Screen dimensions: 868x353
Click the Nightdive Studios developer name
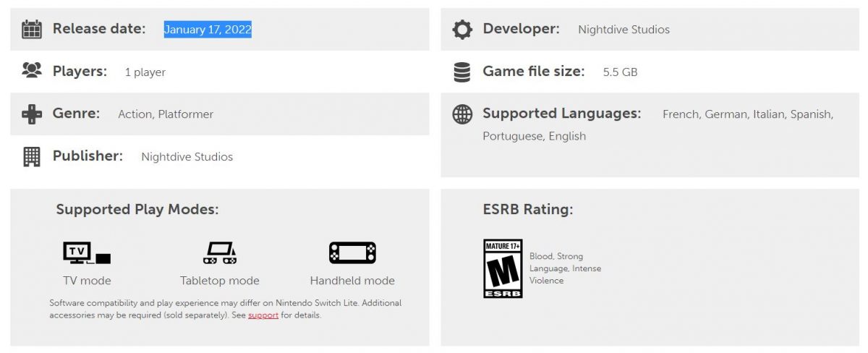624,30
